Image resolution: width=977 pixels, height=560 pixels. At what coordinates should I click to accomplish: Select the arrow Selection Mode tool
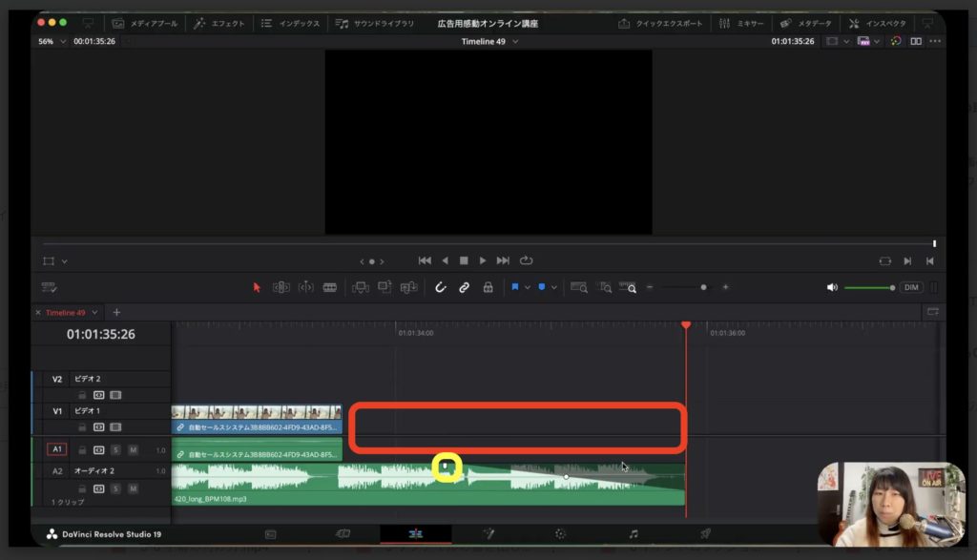point(256,287)
